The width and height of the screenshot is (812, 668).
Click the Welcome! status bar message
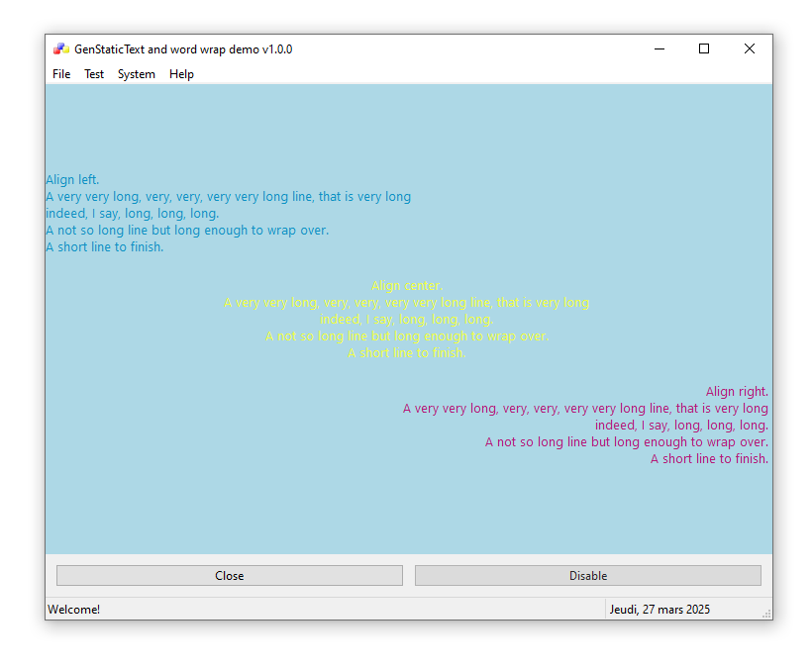click(74, 610)
